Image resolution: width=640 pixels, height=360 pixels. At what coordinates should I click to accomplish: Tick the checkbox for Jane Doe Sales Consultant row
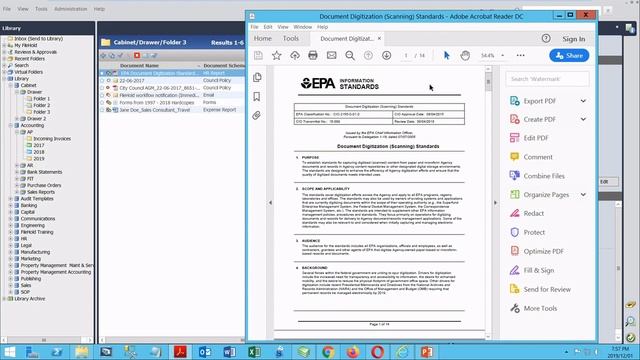pos(102,110)
